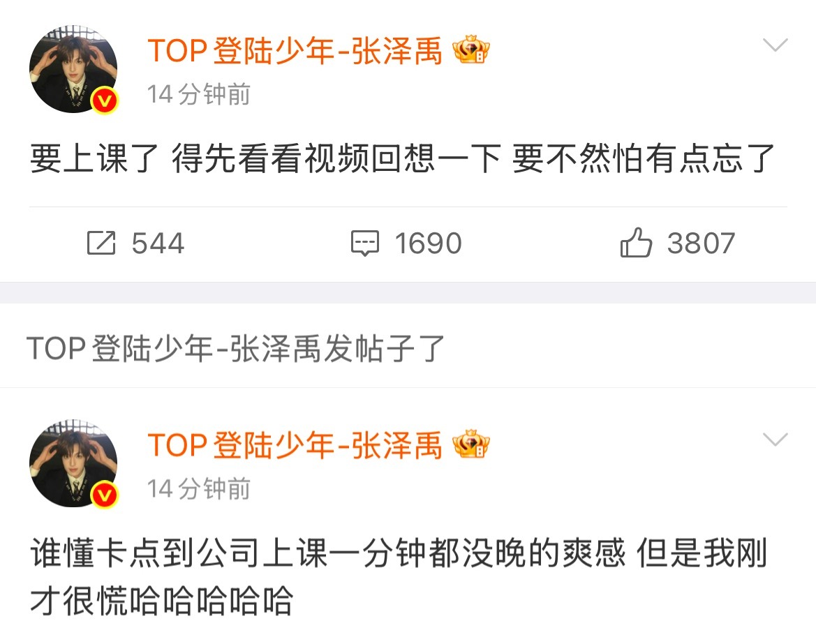Open username TOP登陆少年-张泽禹 on second post
The image size is (816, 644).
tap(295, 445)
